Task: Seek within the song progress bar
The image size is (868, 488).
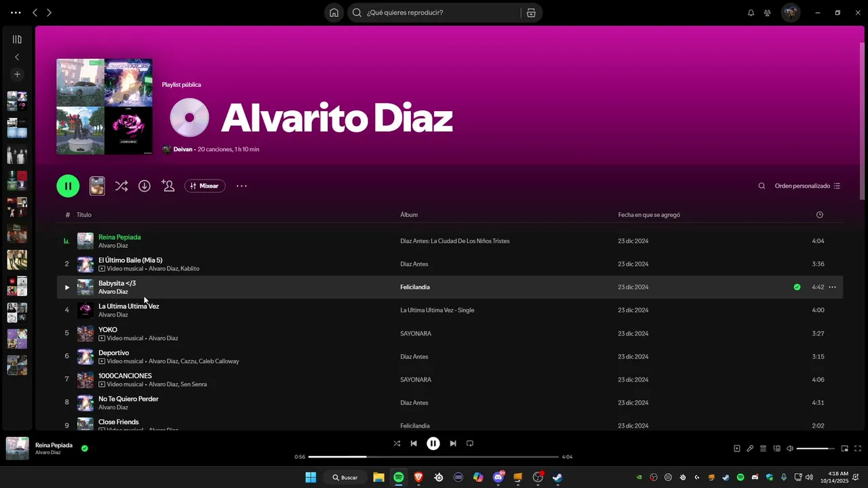Action: coord(433,457)
